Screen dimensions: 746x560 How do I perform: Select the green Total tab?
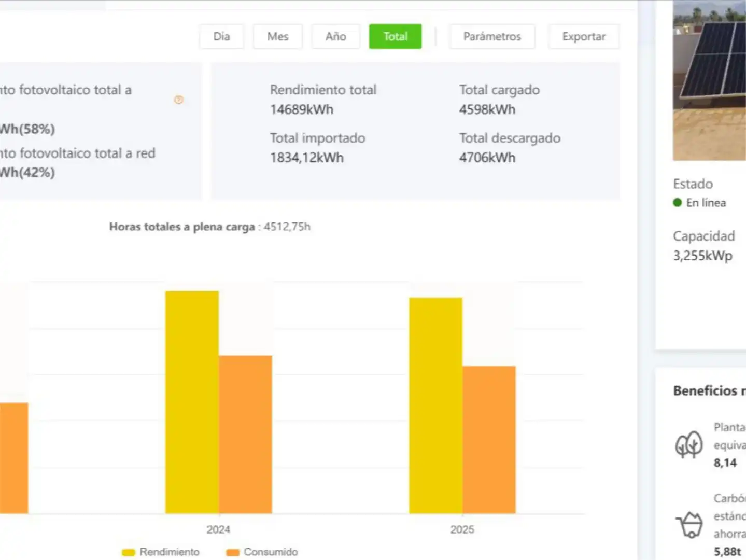(x=396, y=37)
